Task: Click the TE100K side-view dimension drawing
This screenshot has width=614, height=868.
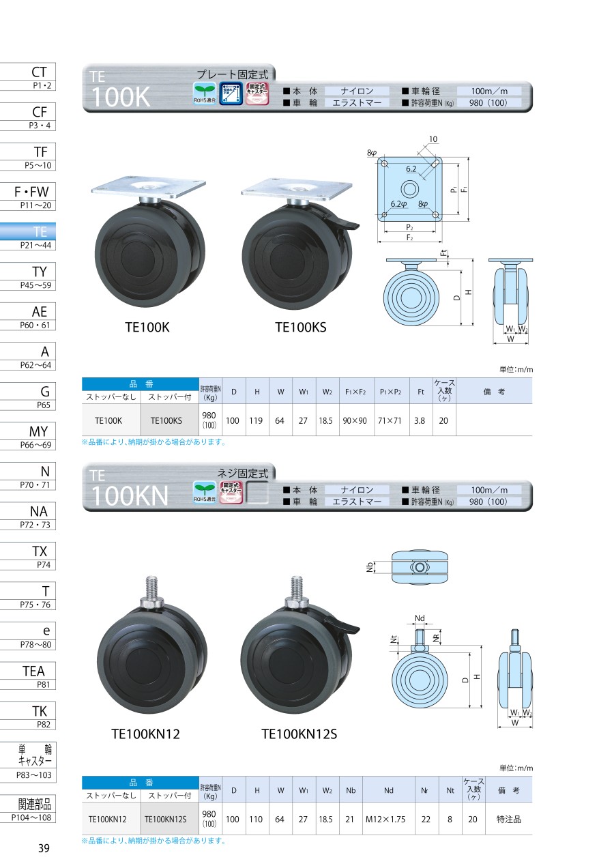Action: (x=417, y=291)
